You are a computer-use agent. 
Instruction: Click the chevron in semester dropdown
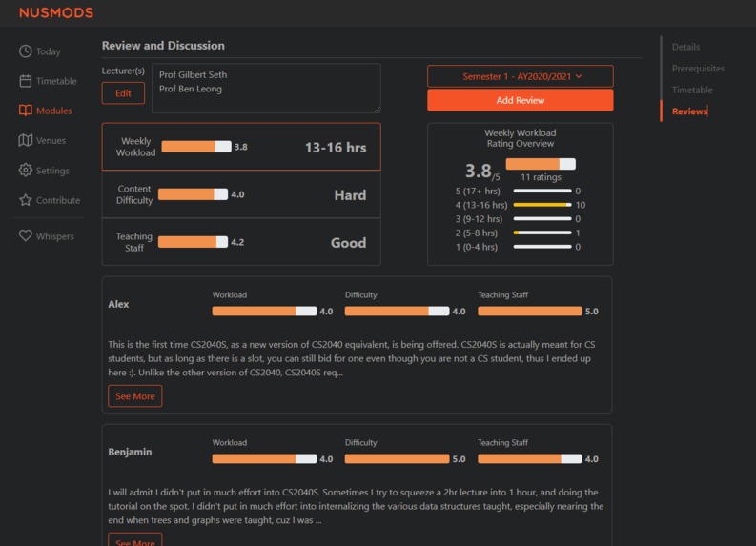pyautogui.click(x=579, y=76)
